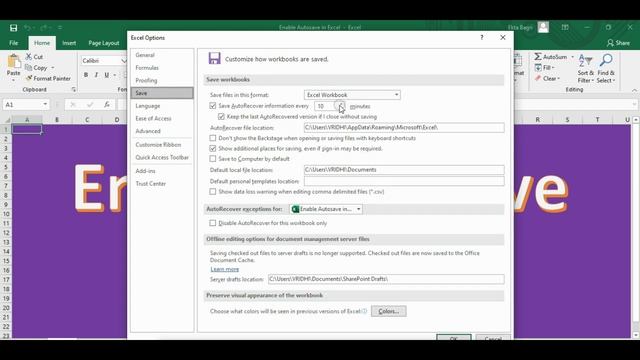Open Quick Access Toolbar category
Screen dimensions: 640x360
[x=162, y=158]
